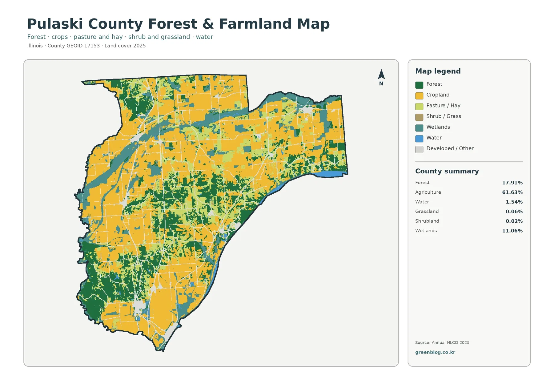Click the Wetlands 11.06% summary value
The height and width of the screenshot is (392, 554).
512,231
